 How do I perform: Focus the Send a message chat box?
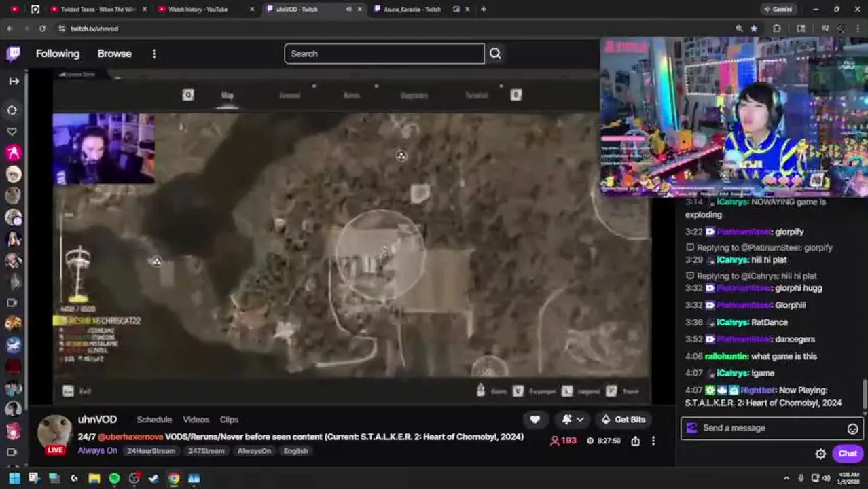point(772,428)
